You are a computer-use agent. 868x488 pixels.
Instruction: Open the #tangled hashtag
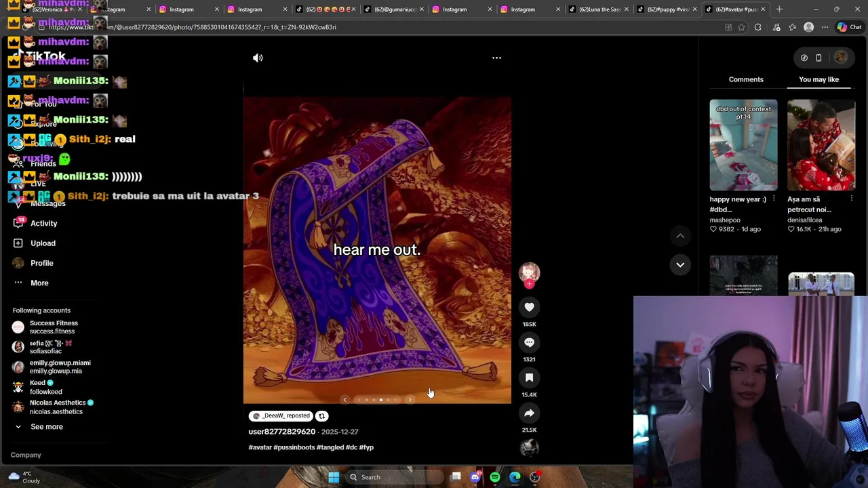click(x=330, y=447)
